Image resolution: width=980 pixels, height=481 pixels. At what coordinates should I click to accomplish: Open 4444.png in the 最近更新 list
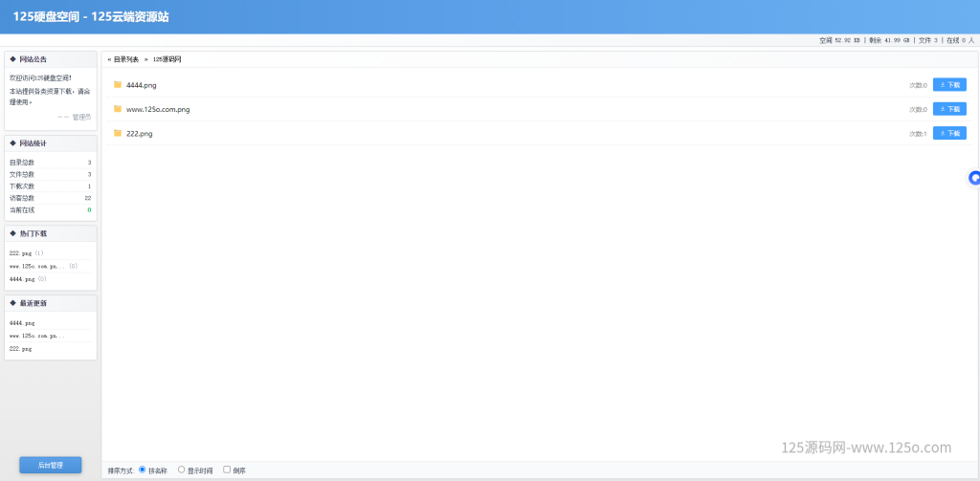click(x=22, y=323)
